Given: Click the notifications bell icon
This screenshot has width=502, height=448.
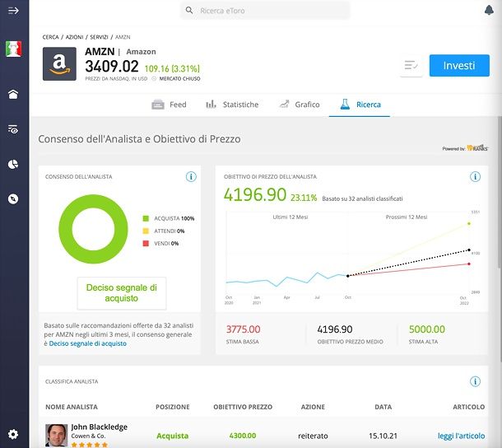Looking at the screenshot, I should coord(489,10).
